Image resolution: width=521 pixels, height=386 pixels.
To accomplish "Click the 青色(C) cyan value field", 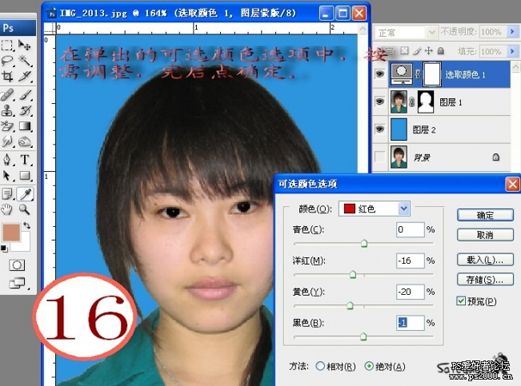I will point(410,230).
